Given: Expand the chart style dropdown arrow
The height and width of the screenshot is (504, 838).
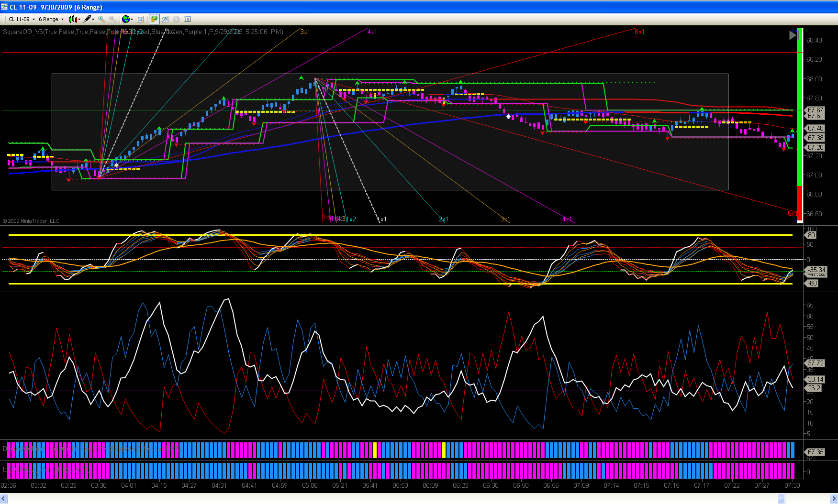Looking at the screenshot, I should (x=79, y=19).
